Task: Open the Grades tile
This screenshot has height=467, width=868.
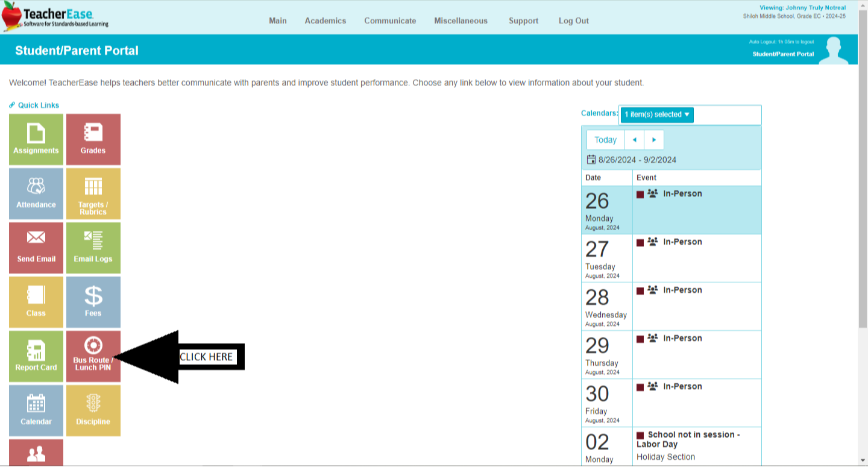Action: tap(93, 139)
